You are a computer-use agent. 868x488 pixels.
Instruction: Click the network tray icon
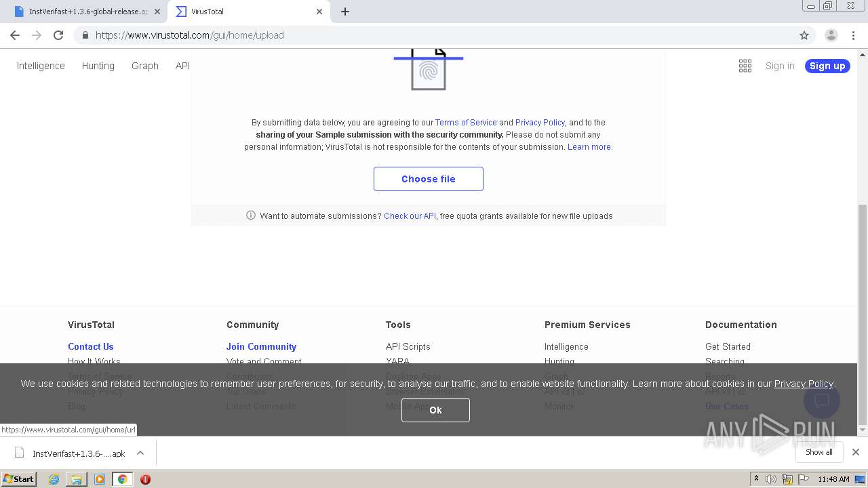coord(787,479)
